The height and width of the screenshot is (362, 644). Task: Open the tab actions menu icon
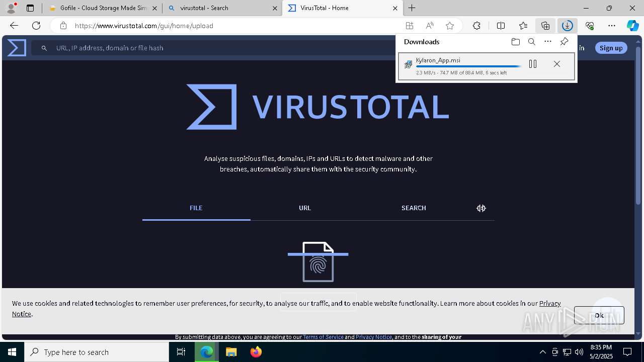coord(30,8)
